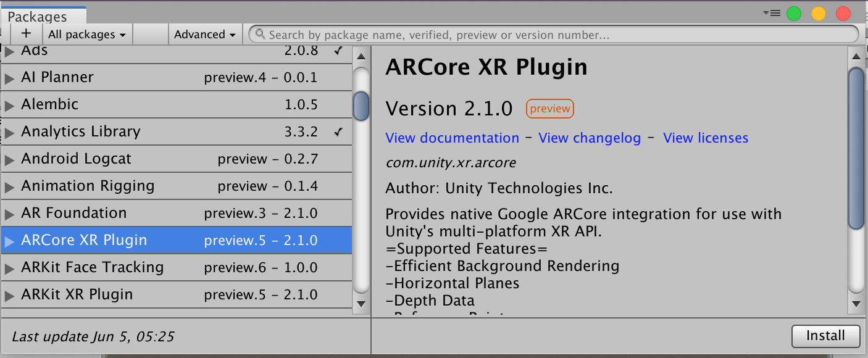Viewport: 868px width, 358px height.
Task: Select the AR Foundation package name
Action: coord(73,213)
